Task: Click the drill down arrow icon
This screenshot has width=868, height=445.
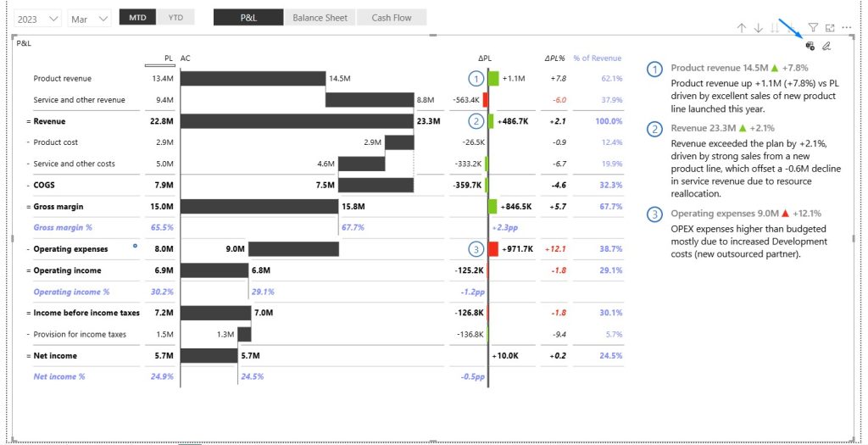Action: point(759,28)
